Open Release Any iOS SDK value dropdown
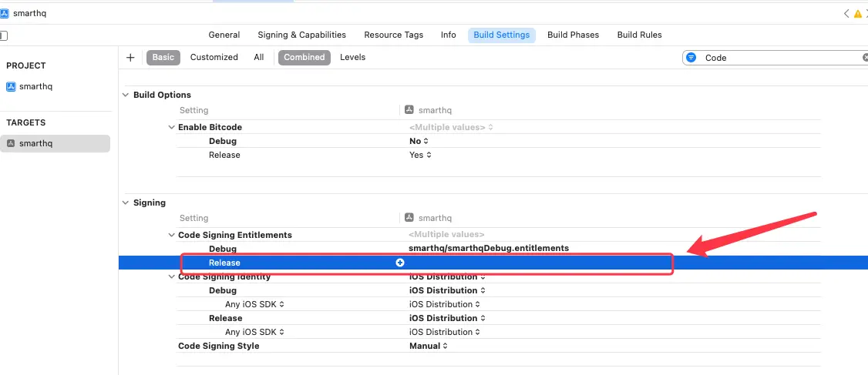Viewport: 868px width, 375px height. coord(445,332)
